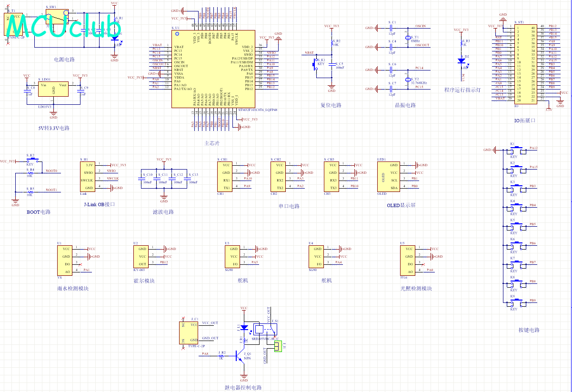Select the STM32F103C8T6 chip symbol S_U1
This screenshot has height=392, width=572.
213,69
